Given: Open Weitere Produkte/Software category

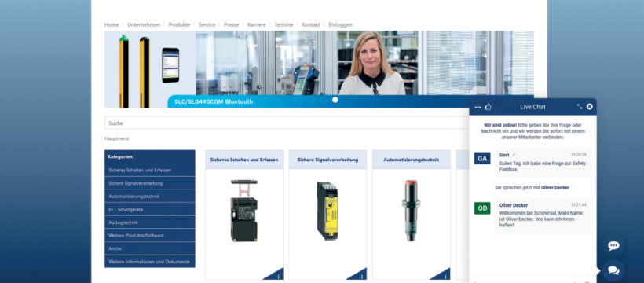Looking at the screenshot, I should coord(150,236).
